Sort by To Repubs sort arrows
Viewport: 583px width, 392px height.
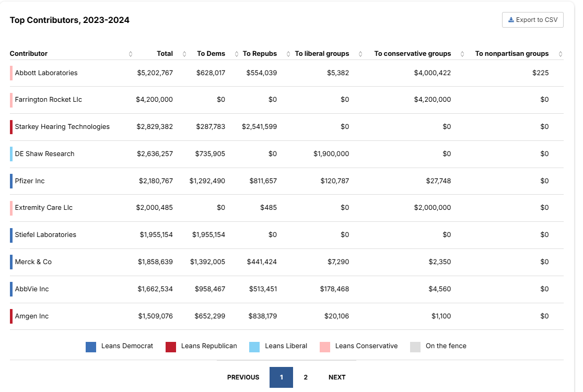click(x=287, y=54)
